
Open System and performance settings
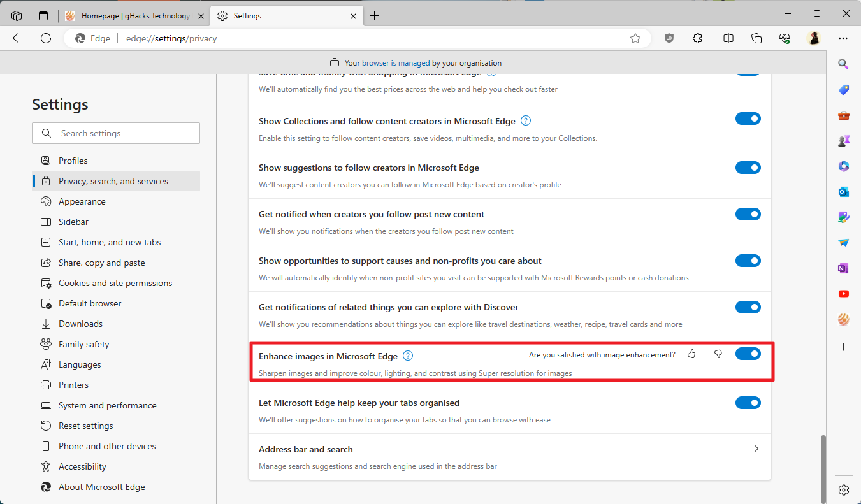pos(116,405)
